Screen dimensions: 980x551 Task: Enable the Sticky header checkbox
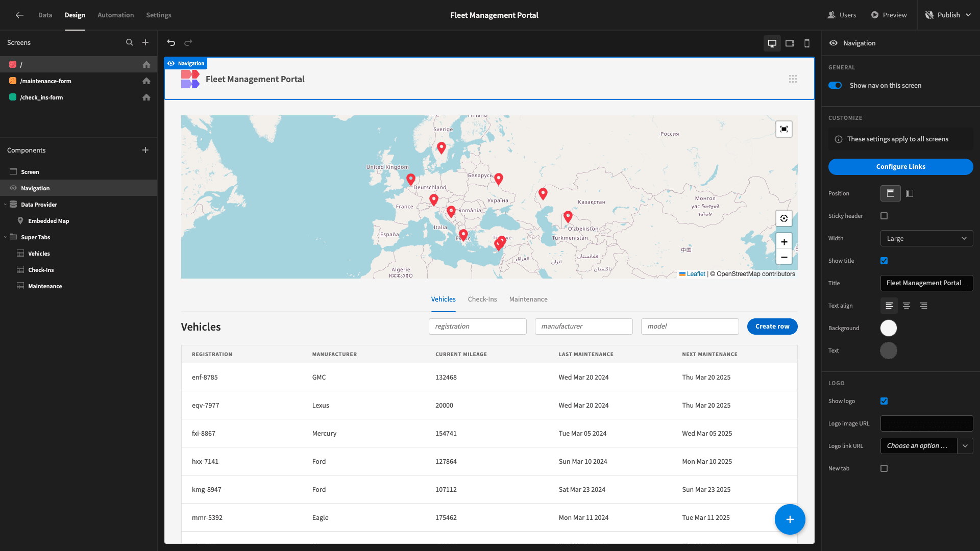pyautogui.click(x=884, y=216)
